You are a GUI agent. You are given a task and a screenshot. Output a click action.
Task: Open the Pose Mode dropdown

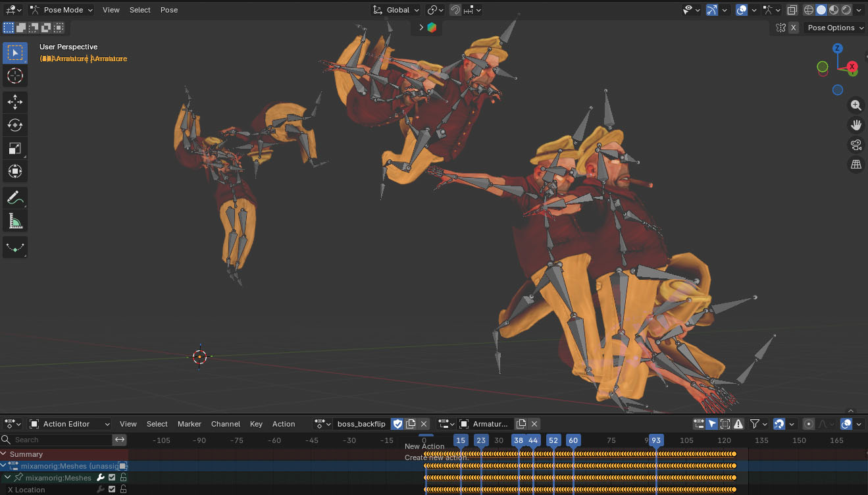pos(61,10)
